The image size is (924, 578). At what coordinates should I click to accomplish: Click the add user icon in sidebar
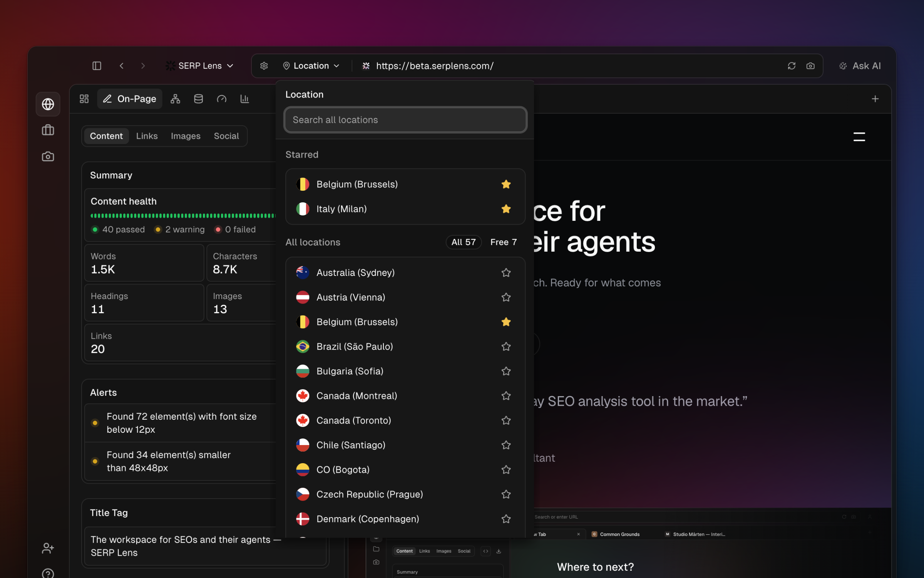pyautogui.click(x=48, y=548)
